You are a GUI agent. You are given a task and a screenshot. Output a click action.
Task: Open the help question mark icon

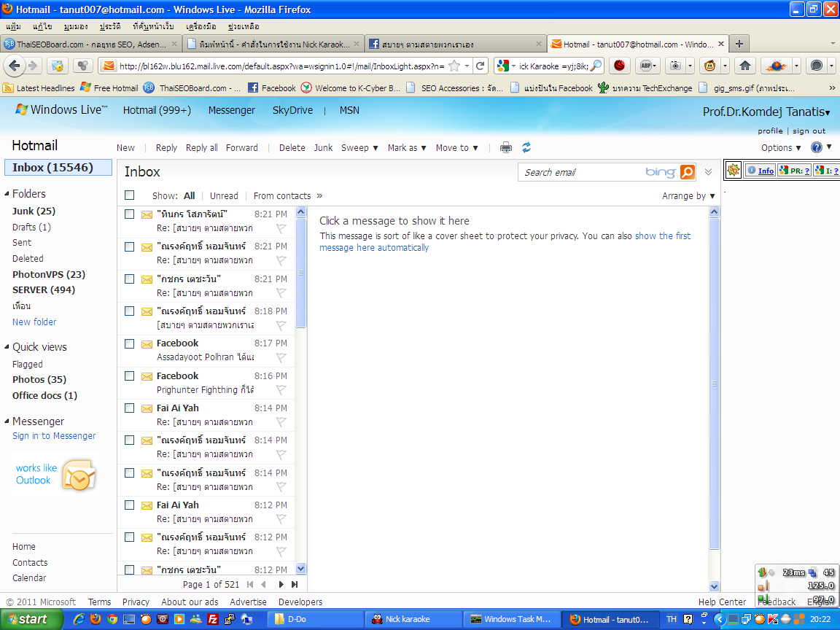[817, 147]
